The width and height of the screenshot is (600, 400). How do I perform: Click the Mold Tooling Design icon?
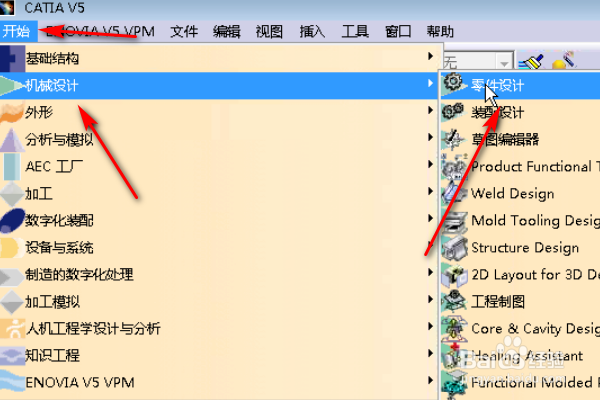(454, 220)
